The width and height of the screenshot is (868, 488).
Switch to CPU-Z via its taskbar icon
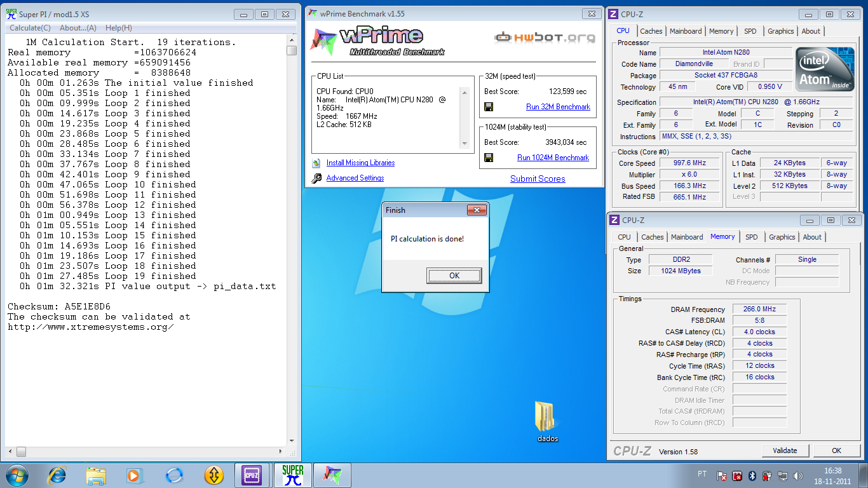pyautogui.click(x=252, y=475)
